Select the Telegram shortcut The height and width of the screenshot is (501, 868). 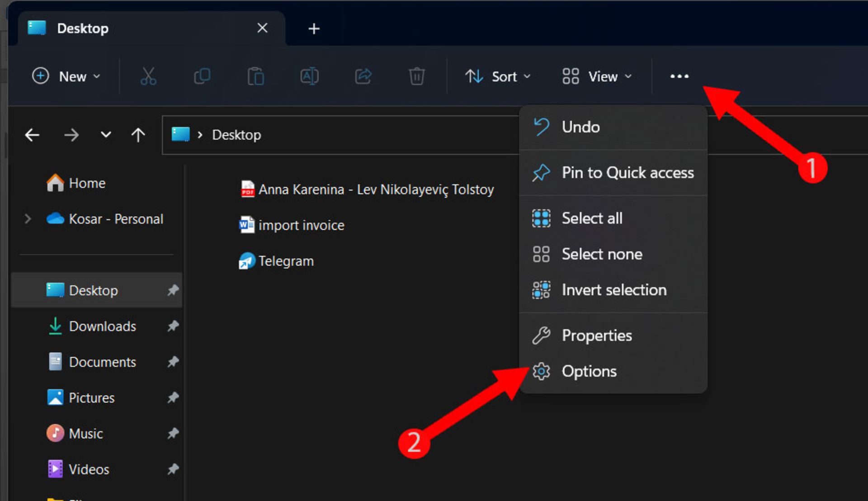276,261
